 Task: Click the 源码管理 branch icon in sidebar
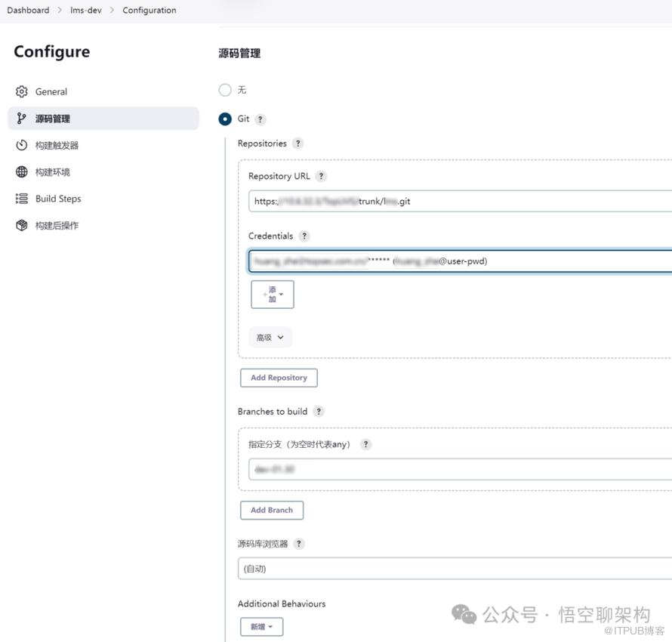tap(21, 119)
